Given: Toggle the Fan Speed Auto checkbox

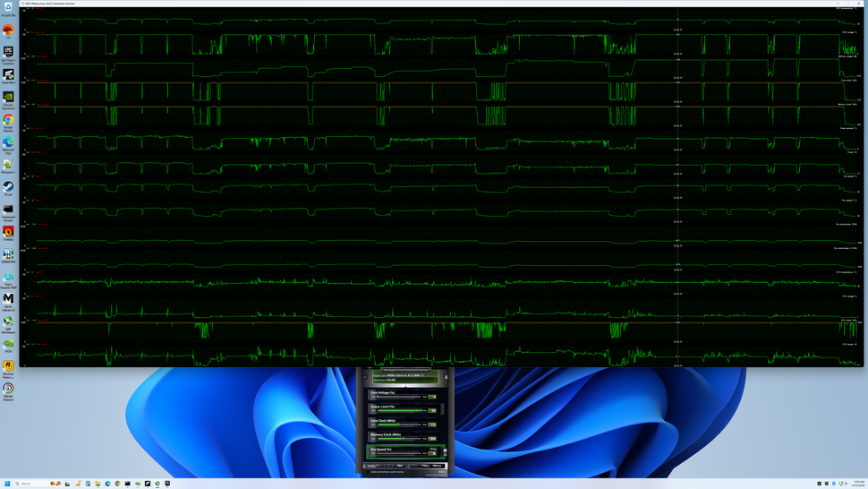Looking at the screenshot, I should click(431, 449).
